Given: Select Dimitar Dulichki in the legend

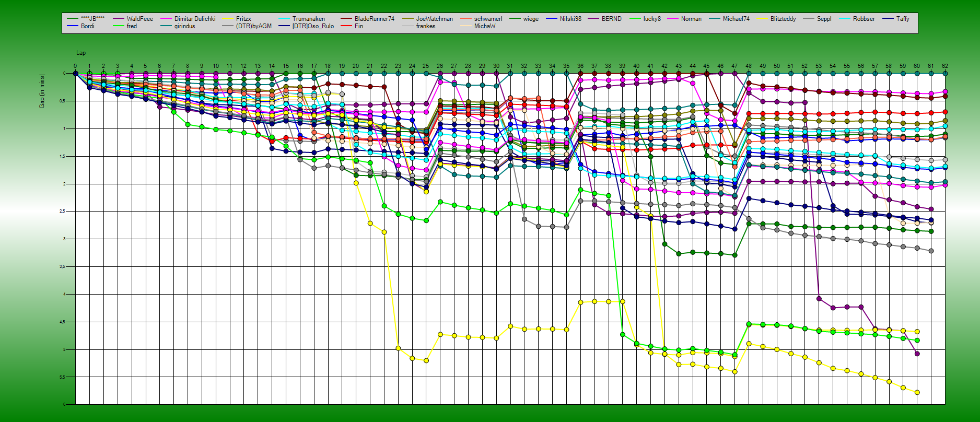Looking at the screenshot, I should tap(194, 19).
